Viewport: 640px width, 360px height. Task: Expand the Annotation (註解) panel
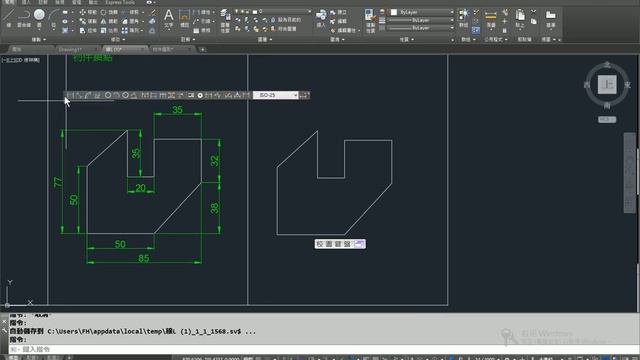(188, 40)
